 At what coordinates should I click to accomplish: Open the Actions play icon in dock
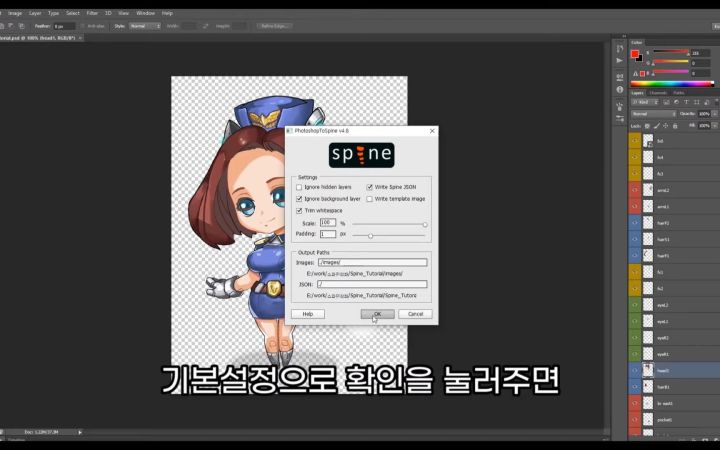[x=619, y=61]
